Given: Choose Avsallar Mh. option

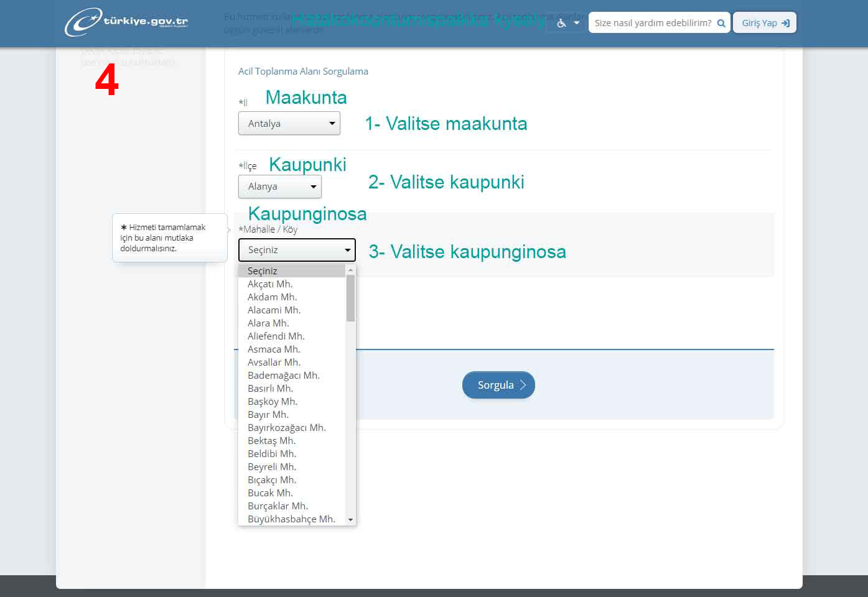Looking at the screenshot, I should (x=274, y=363).
